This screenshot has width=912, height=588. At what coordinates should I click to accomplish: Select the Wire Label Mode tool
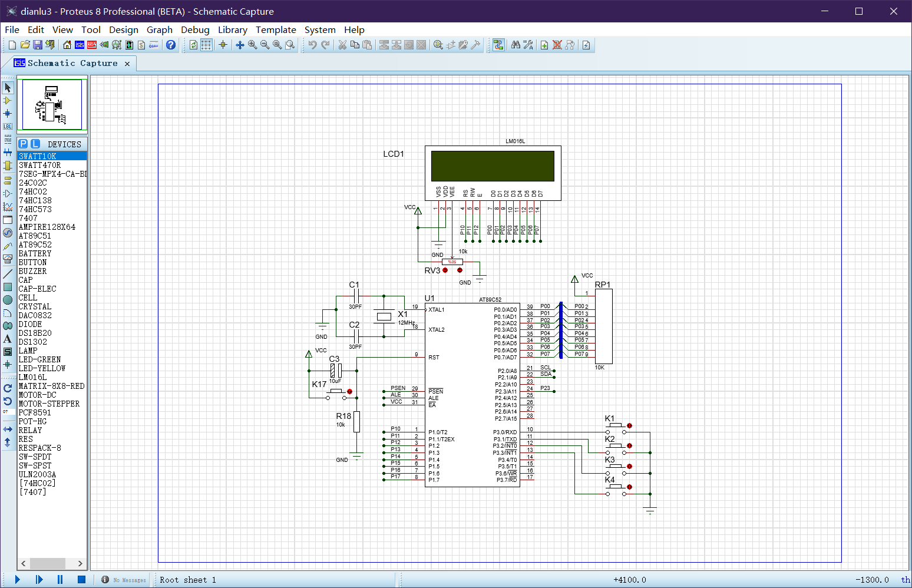(x=8, y=126)
